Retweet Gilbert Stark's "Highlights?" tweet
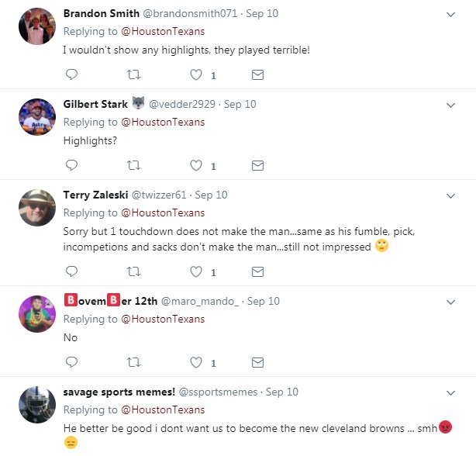The width and height of the screenshot is (476, 456). coord(133,165)
